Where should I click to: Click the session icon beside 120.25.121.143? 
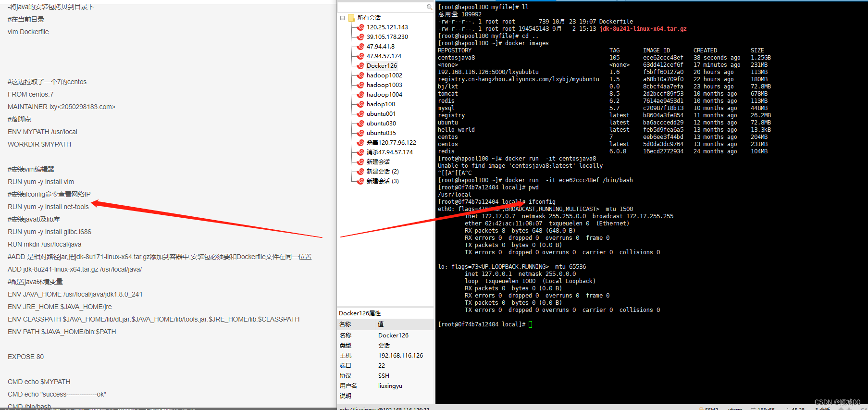pos(360,27)
